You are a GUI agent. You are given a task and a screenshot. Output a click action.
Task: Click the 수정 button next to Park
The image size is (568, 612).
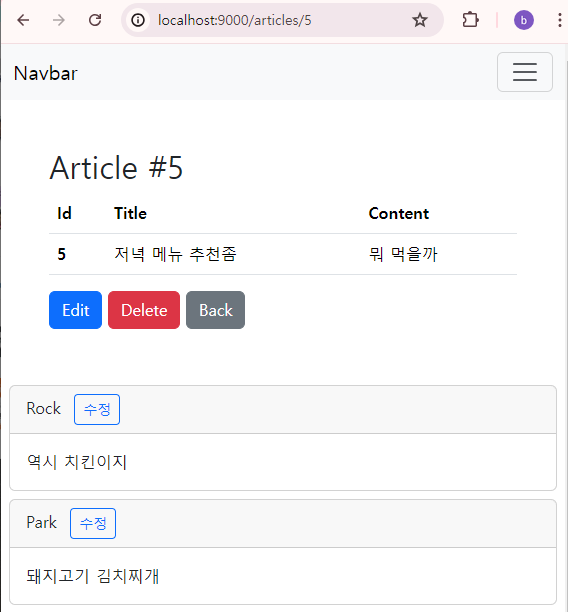pos(93,523)
